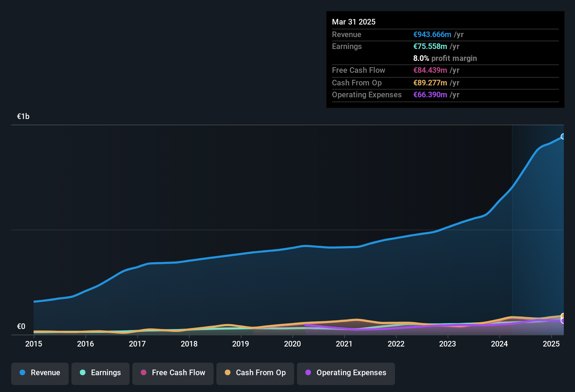Viewport: 575px width, 392px height.
Task: Click the Earnings teal dot icon
Action: coord(83,373)
